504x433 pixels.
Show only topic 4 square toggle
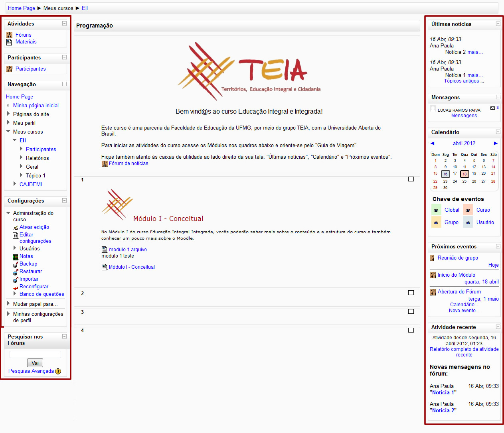pos(411,330)
